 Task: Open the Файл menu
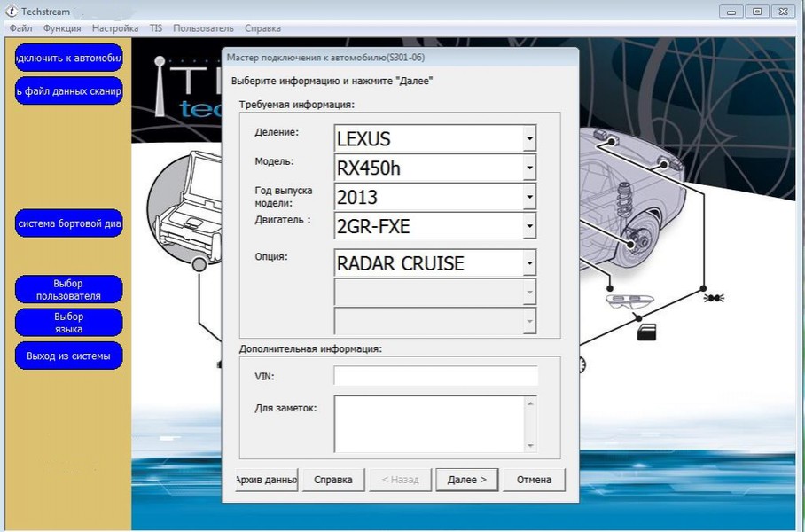20,28
